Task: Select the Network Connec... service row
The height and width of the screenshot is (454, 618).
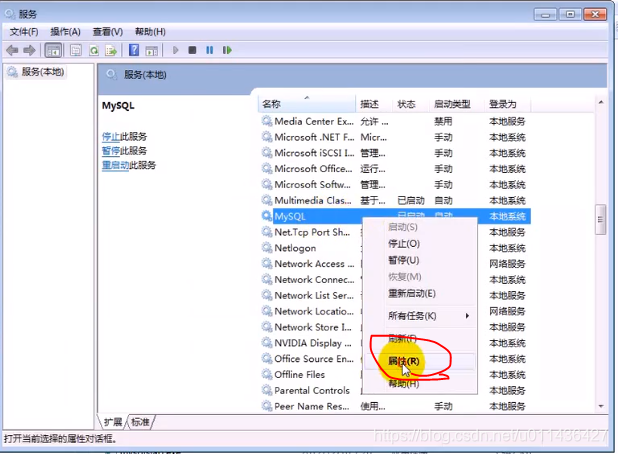Action: 395,279
